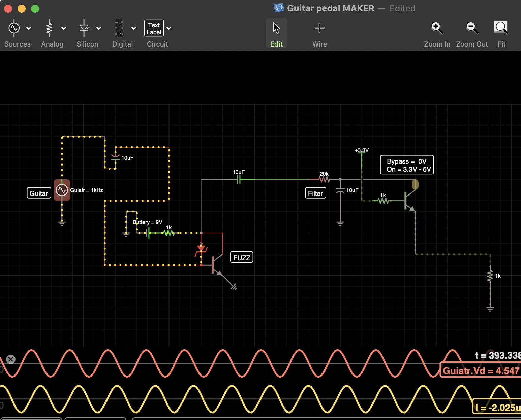The height and width of the screenshot is (420, 521).
Task: Click the Sources signal generator icon
Action: 14,28
